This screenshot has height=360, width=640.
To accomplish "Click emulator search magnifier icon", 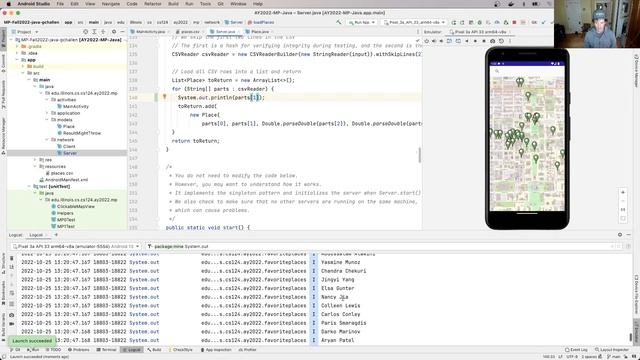I will pyautogui.click(x=497, y=71).
